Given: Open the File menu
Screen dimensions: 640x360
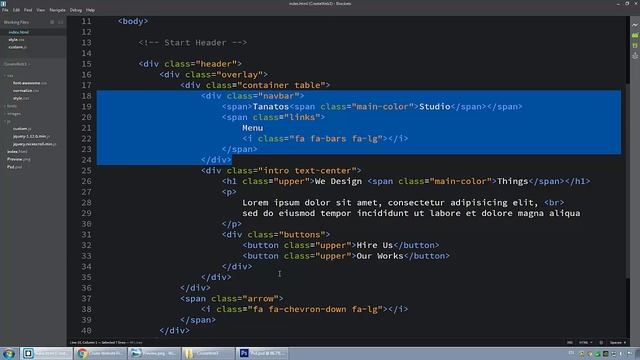Looking at the screenshot, I should 5,10.
